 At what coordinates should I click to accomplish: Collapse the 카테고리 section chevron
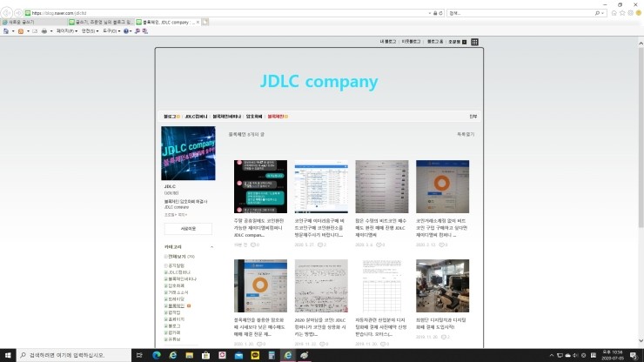pos(212,247)
